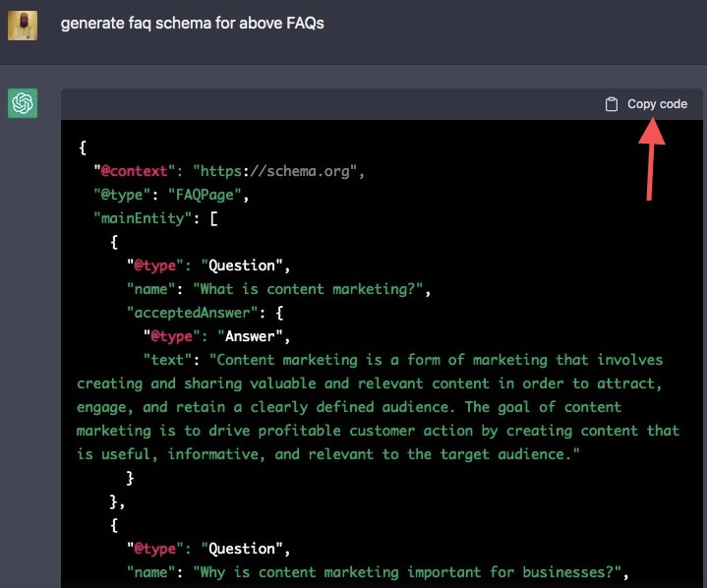Click the opening curly brace on the first code line
This screenshot has width=707, height=588.
point(83,147)
